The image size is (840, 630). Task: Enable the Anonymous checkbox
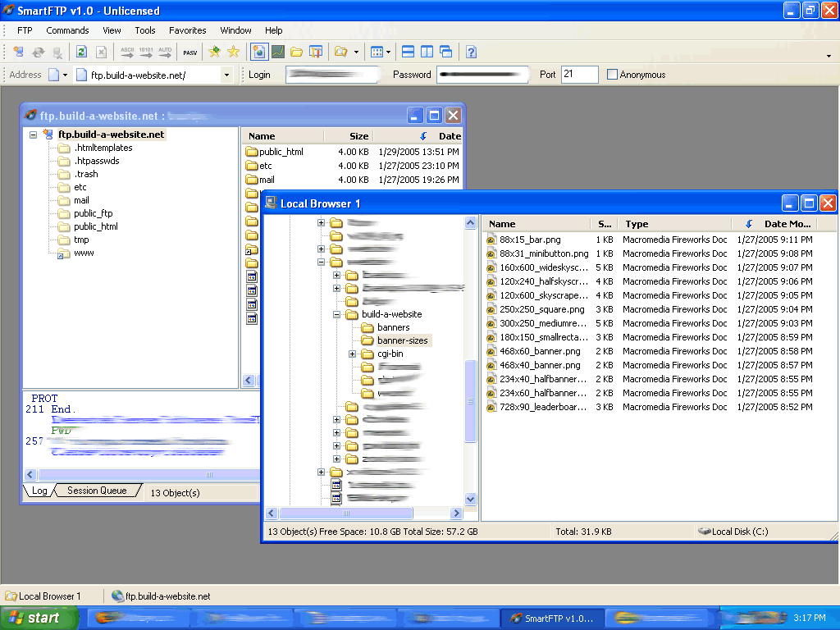[x=612, y=75]
